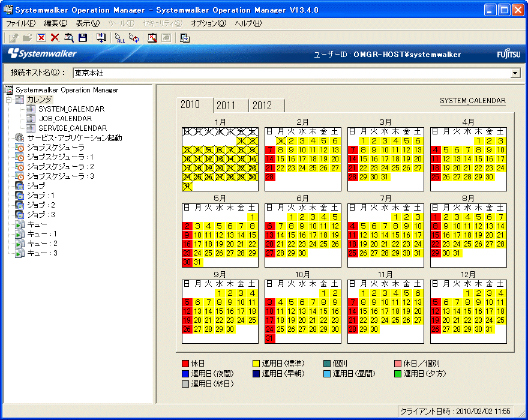
Task: Click the red 休日 legend swatch
Action: 185,364
